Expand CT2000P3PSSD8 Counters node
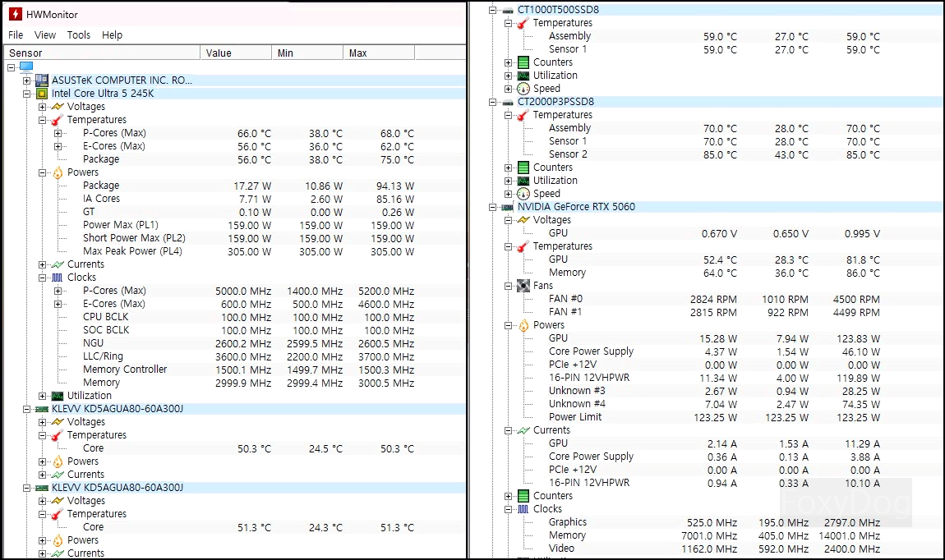This screenshot has height=560, width=945. click(x=508, y=168)
